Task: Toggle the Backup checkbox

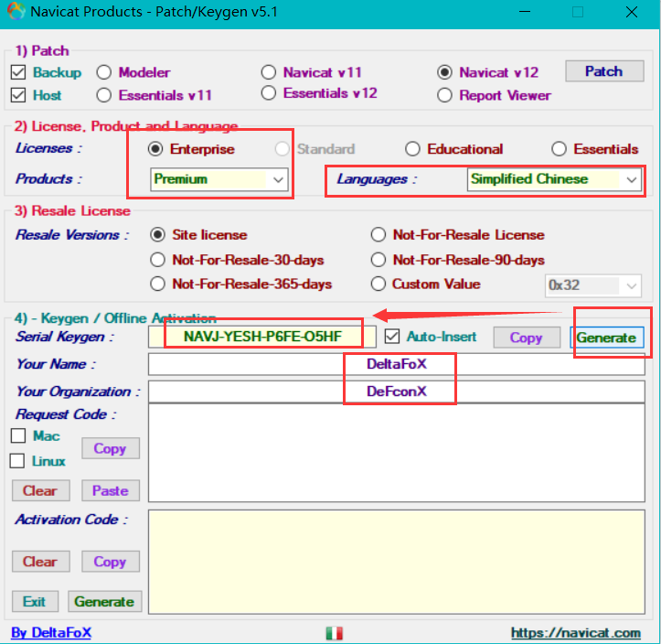Action: [x=18, y=72]
